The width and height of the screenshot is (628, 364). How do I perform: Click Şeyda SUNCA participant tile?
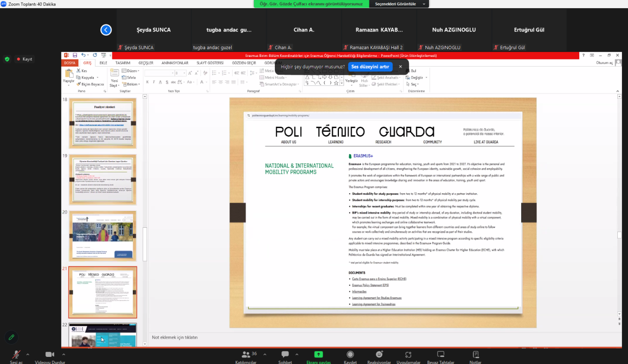click(154, 29)
